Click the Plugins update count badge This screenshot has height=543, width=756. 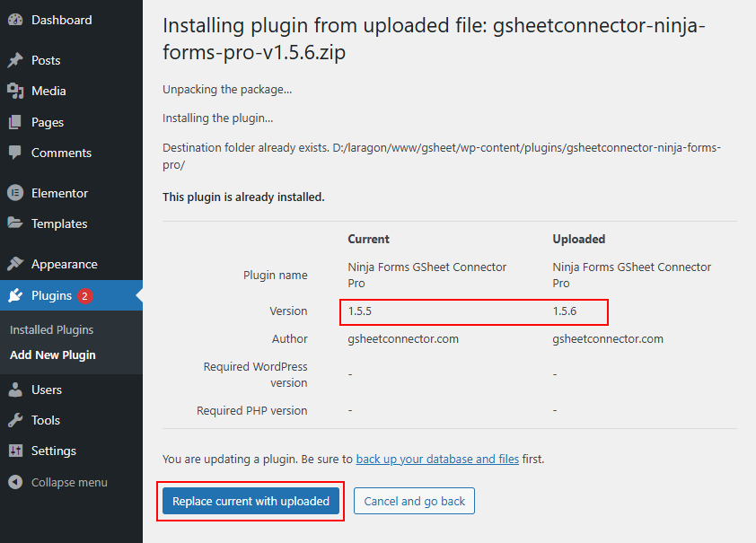(84, 295)
